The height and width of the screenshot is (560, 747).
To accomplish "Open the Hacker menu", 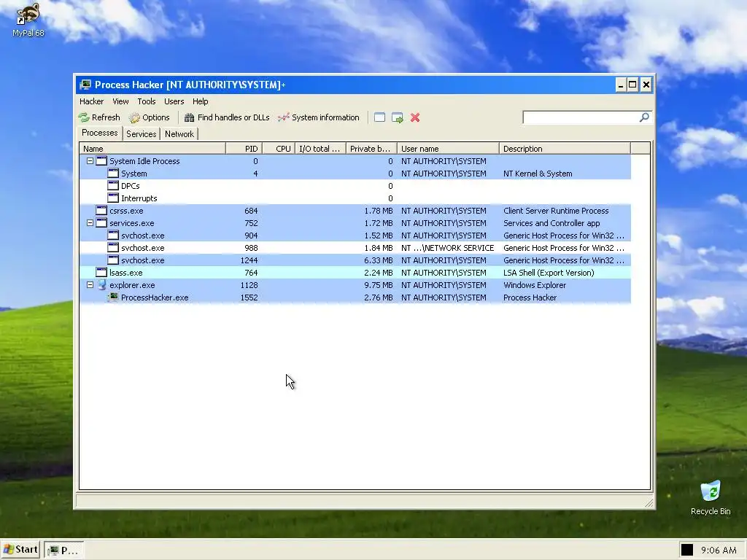I will click(91, 101).
